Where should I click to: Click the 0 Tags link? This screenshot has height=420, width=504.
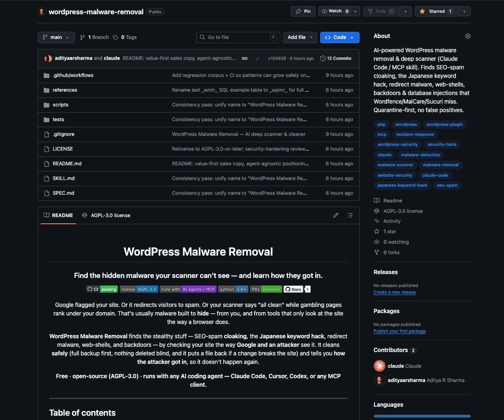coord(125,38)
